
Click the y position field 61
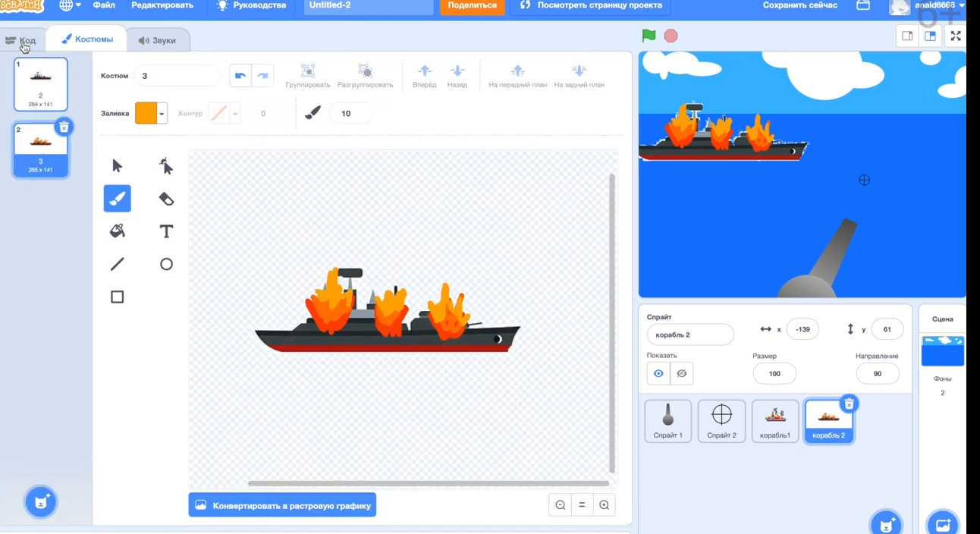coord(887,329)
